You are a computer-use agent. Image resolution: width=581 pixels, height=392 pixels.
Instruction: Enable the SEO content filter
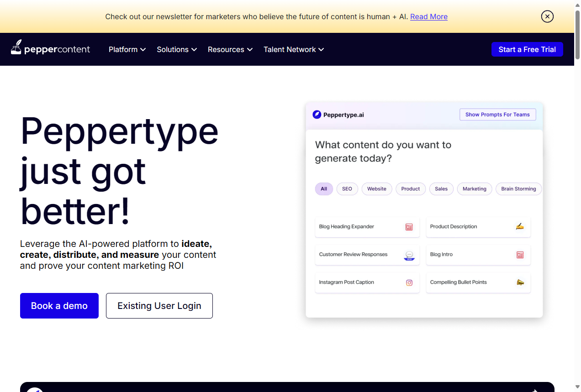347,188
